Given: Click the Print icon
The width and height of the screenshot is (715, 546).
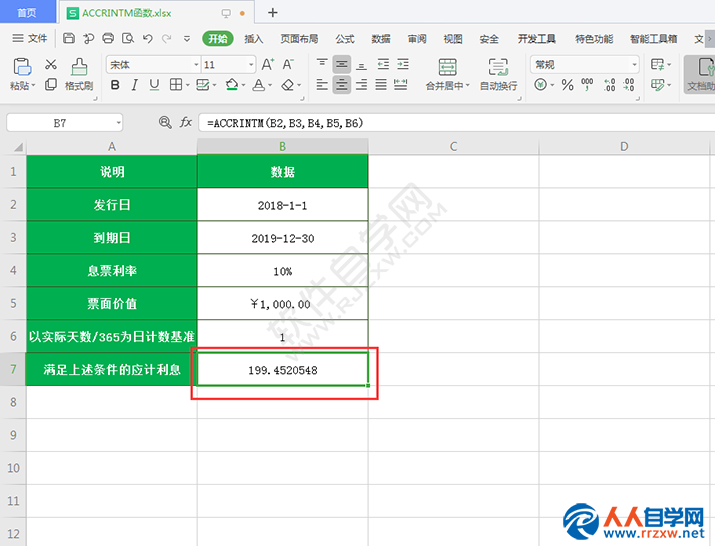Looking at the screenshot, I should point(108,38).
